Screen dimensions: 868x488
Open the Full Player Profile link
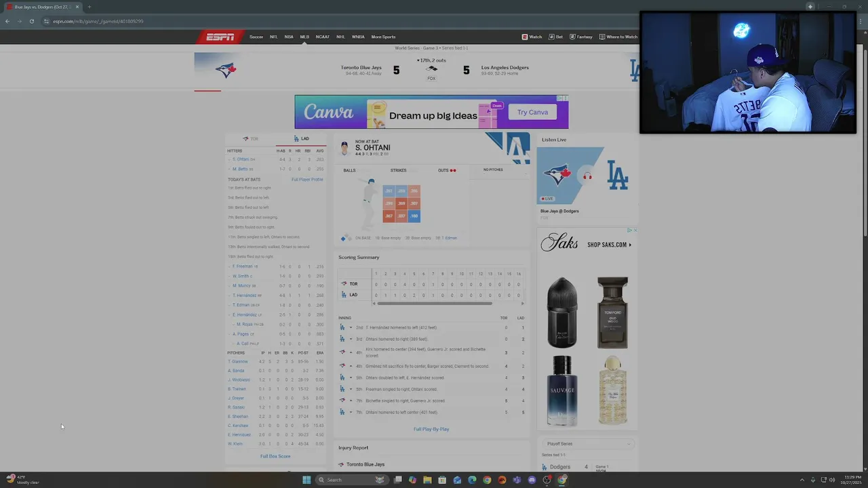tap(307, 180)
